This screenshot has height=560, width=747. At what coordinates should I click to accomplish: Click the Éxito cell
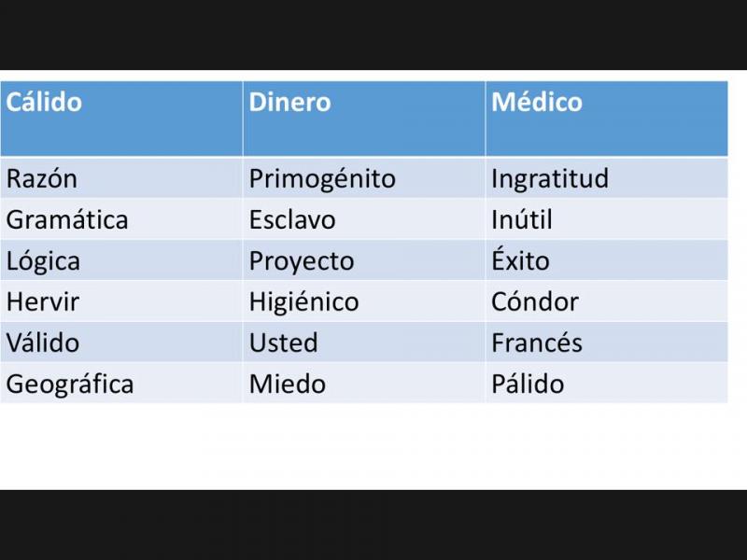(x=606, y=260)
